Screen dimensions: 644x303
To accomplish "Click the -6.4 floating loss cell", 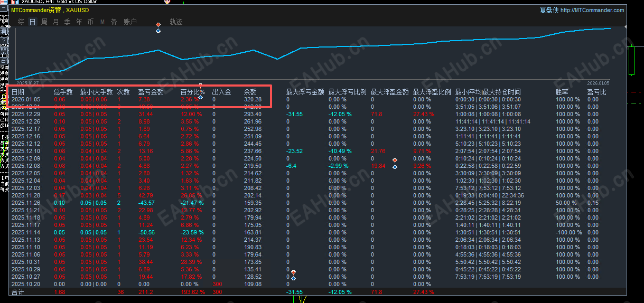I will [x=291, y=166].
